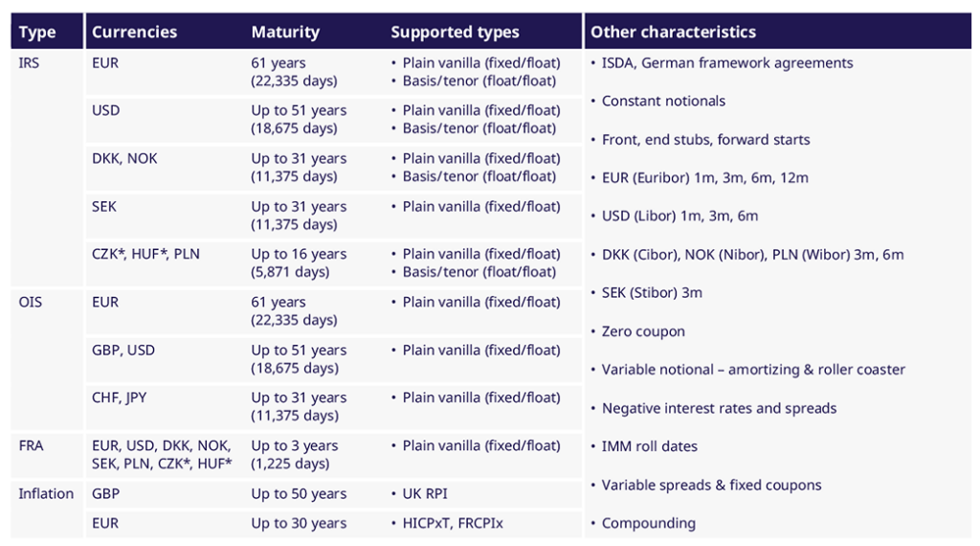Click the Maturity column header
This screenshot has width=980, height=546.
tap(285, 32)
